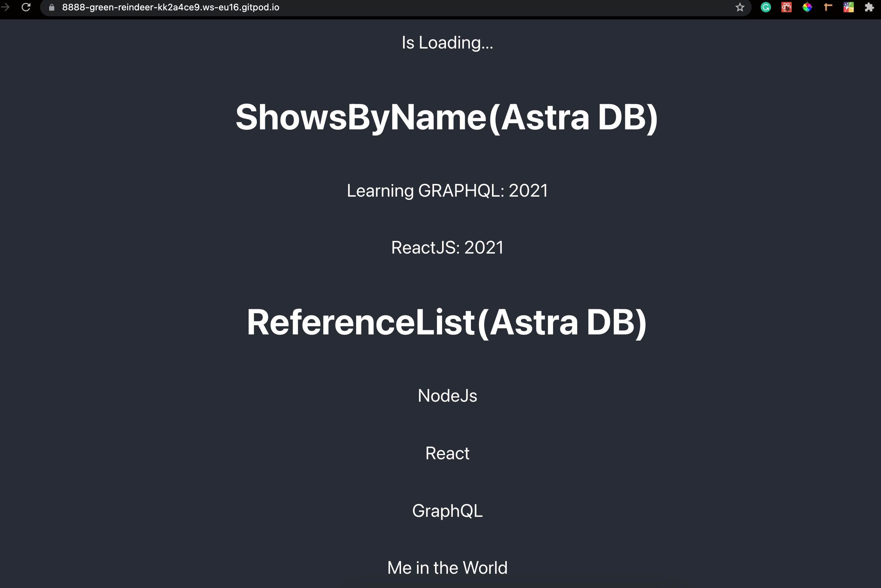Image resolution: width=881 pixels, height=588 pixels.
Task: Open the ColorZilla color wheel extension
Action: [807, 7]
